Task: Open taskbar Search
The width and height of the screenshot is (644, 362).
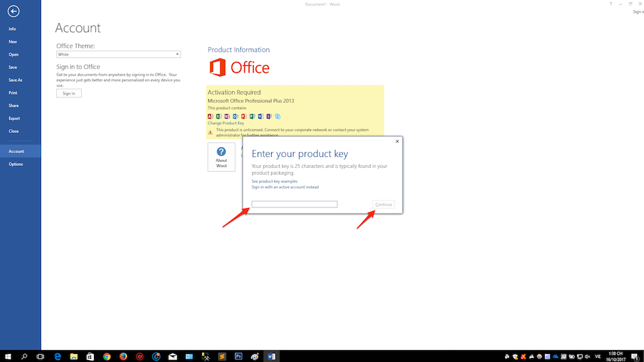Action: click(24, 356)
